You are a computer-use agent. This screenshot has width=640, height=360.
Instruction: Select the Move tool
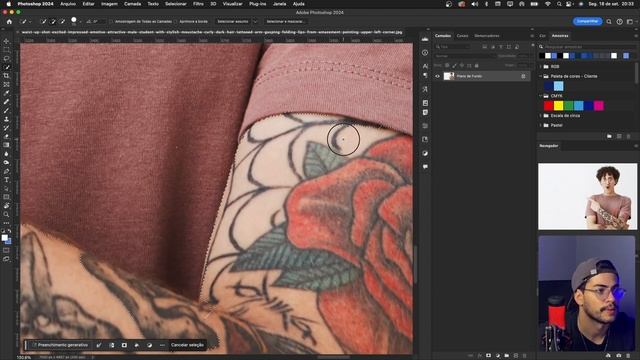click(x=6, y=41)
